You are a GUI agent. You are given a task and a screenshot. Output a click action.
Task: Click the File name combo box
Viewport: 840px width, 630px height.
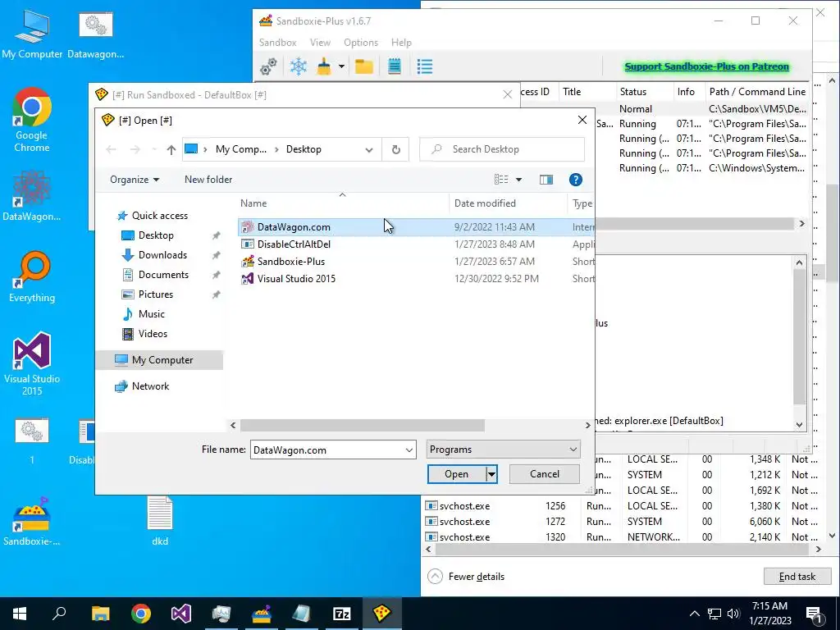(x=333, y=450)
